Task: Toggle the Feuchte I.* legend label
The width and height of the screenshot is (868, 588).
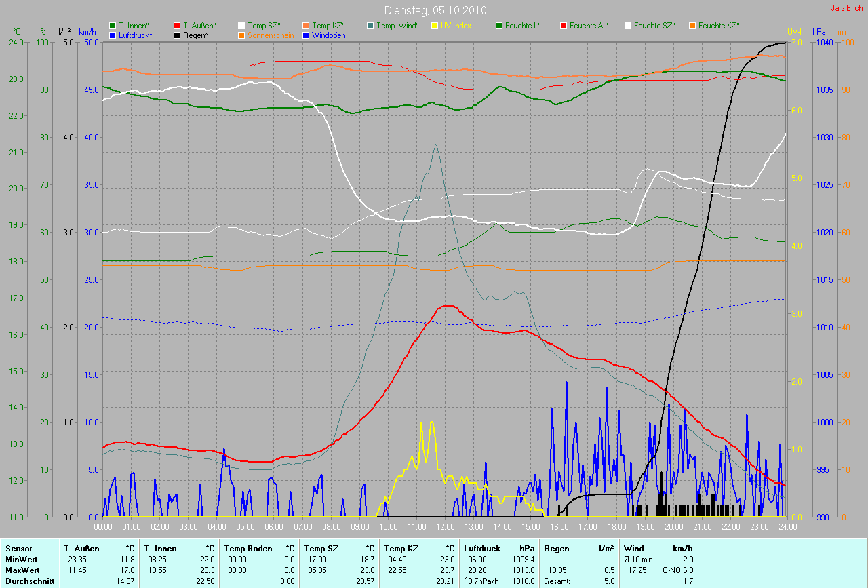Action: coord(522,26)
